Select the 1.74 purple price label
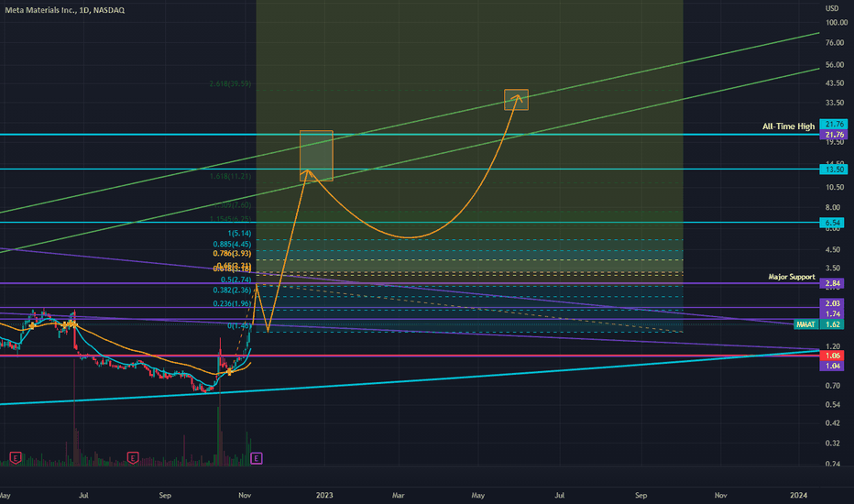The height and width of the screenshot is (504, 854). pyautogui.click(x=832, y=313)
